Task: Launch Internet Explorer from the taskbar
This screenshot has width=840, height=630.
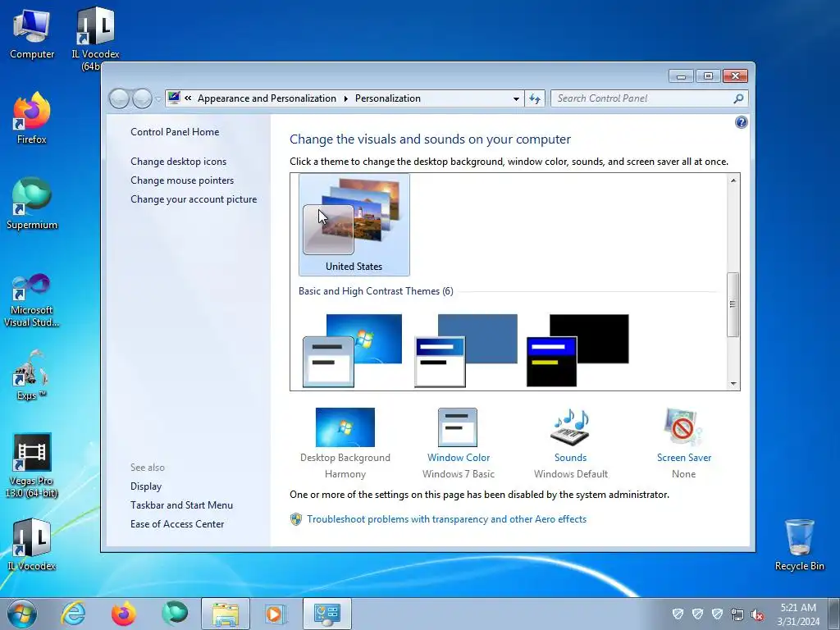Action: pyautogui.click(x=73, y=614)
